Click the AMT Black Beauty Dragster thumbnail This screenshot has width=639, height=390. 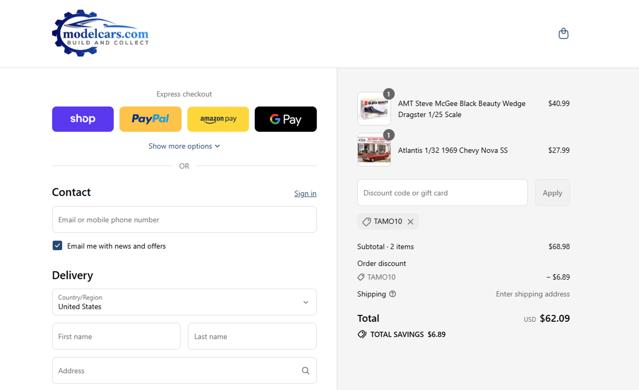pos(374,109)
